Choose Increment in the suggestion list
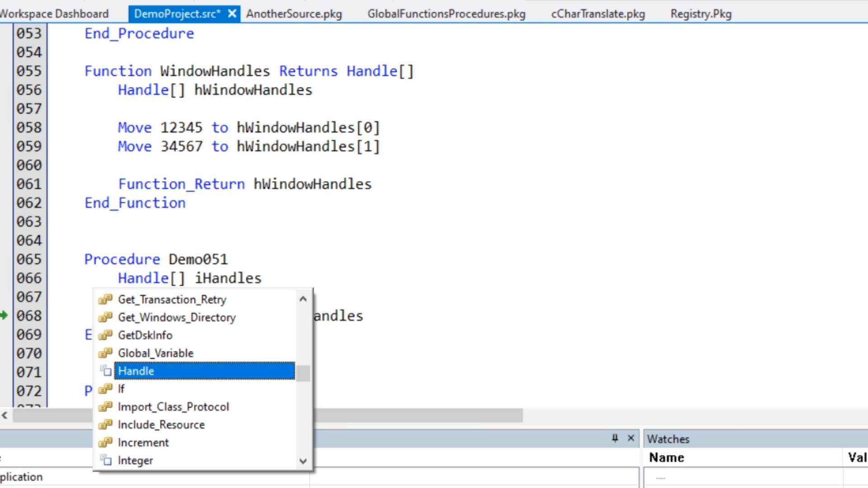The width and height of the screenshot is (868, 488). (143, 442)
